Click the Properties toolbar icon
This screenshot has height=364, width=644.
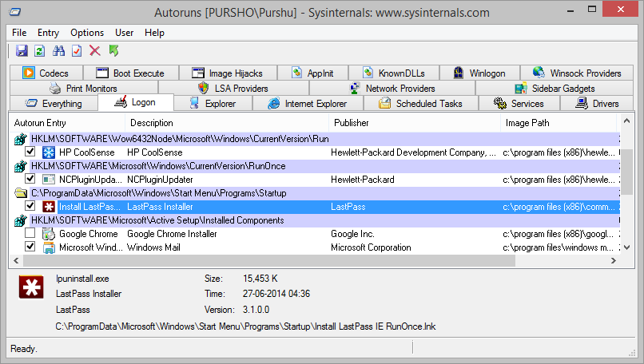[x=77, y=51]
